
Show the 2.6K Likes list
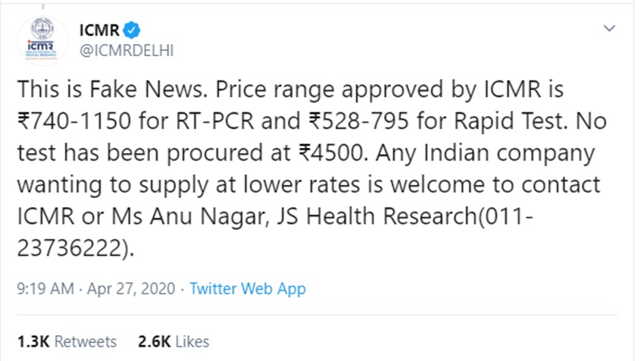pyautogui.click(x=174, y=342)
